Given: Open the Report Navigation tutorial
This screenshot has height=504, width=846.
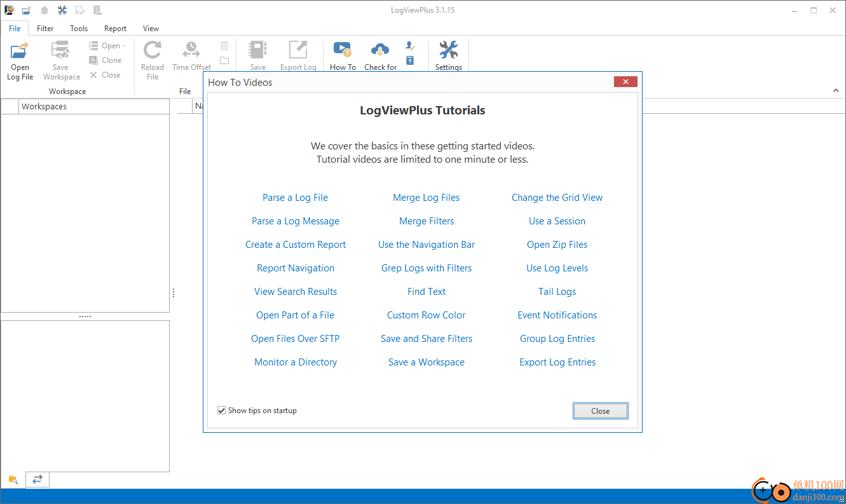Looking at the screenshot, I should tap(296, 268).
